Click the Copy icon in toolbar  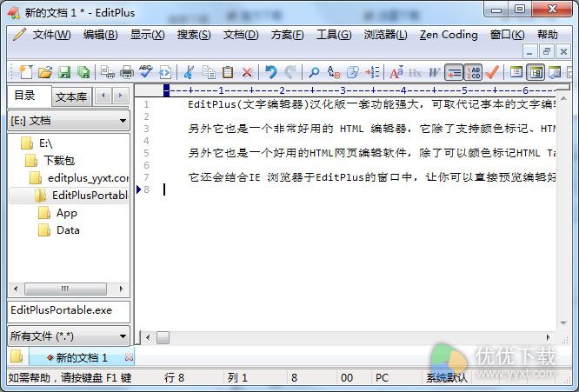click(x=209, y=72)
